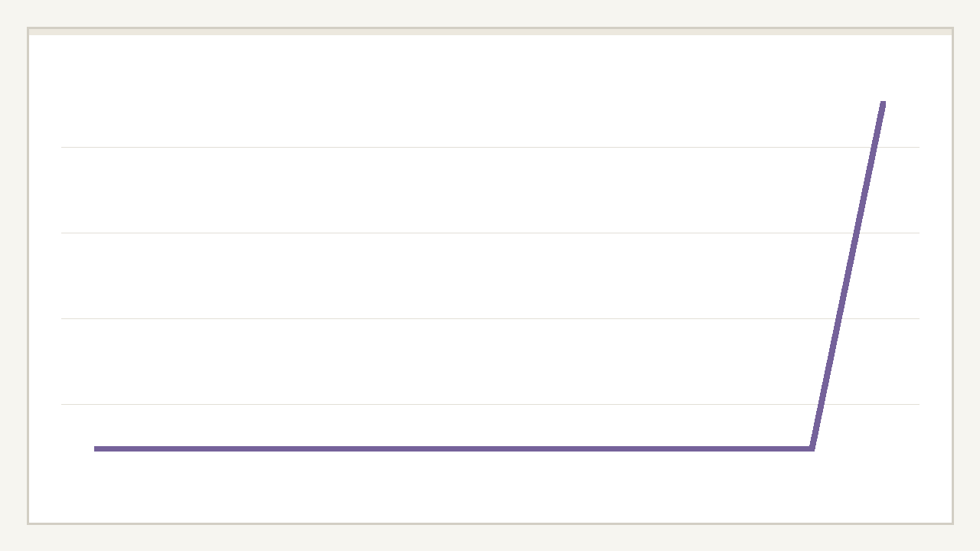Click the empty white area above the top gridline
Viewport: 980px width, 551px height.
tap(459, 92)
